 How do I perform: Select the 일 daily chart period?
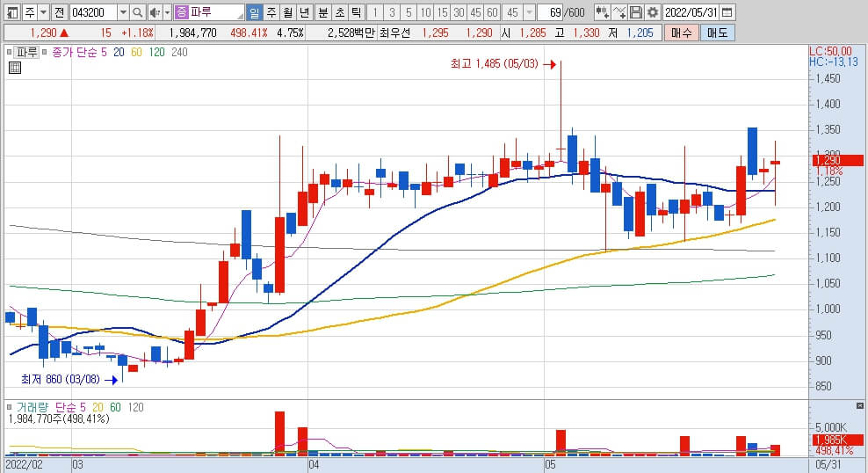pyautogui.click(x=254, y=12)
